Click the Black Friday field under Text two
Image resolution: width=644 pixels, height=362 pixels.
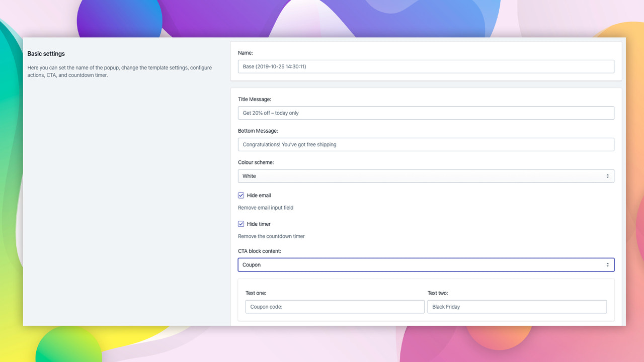pos(517,306)
